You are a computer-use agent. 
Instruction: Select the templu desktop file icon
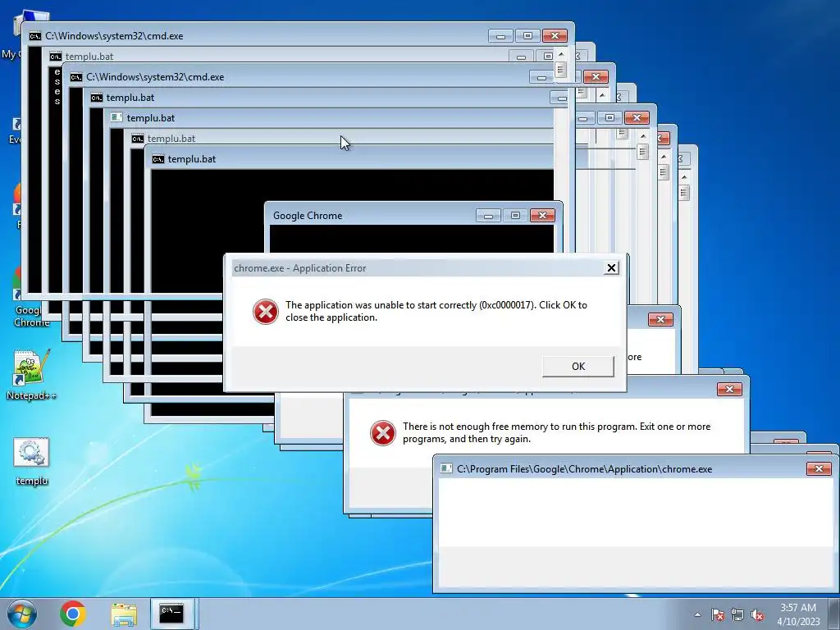coord(32,462)
